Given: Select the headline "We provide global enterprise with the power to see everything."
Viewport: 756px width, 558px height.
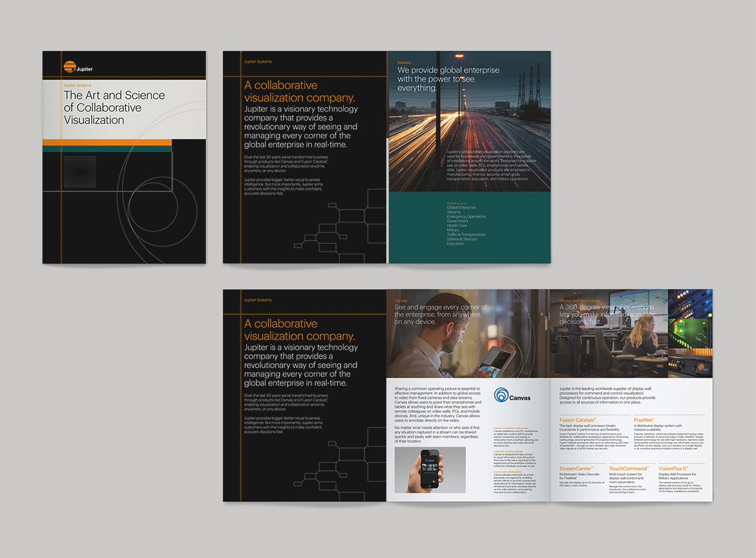Looking at the screenshot, I should 448,79.
